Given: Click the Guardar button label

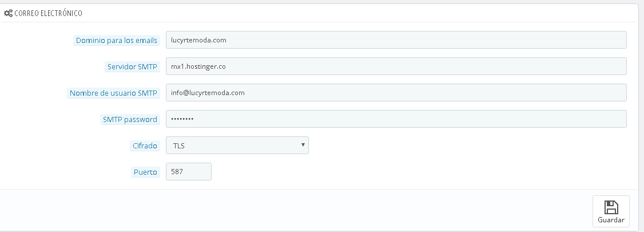Looking at the screenshot, I should (x=611, y=220).
